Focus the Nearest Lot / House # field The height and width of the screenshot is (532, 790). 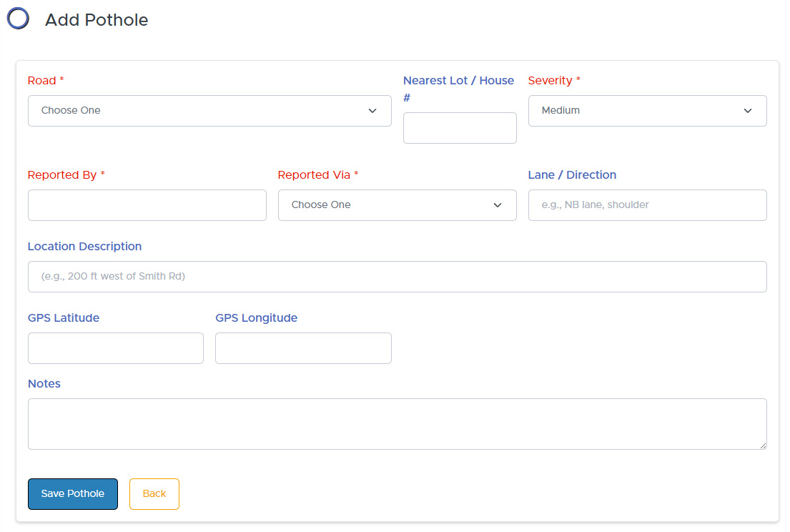tap(460, 128)
